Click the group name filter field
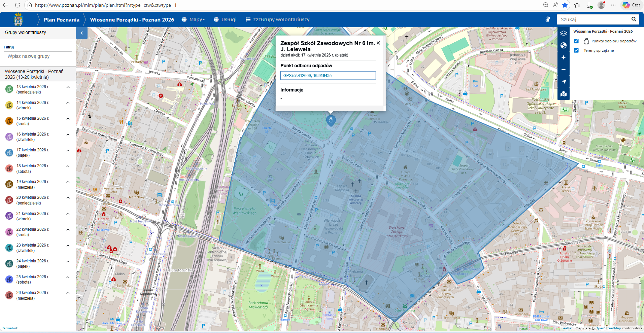 [x=38, y=56]
